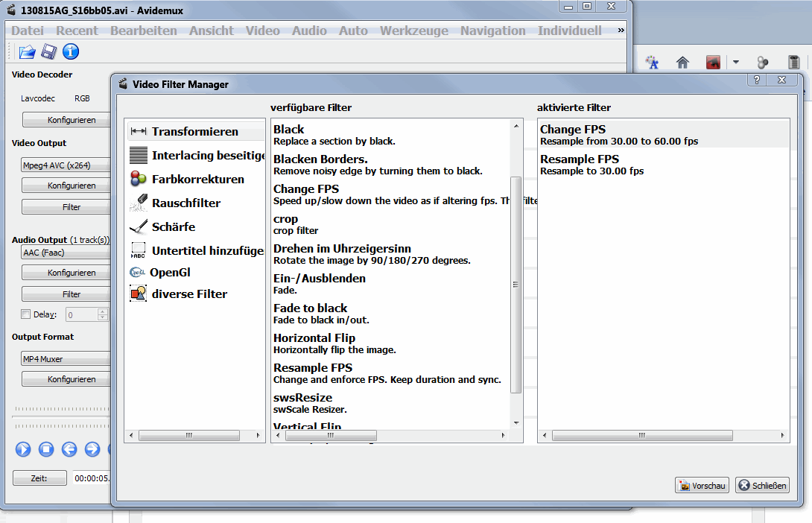The height and width of the screenshot is (523, 812).
Task: Open the Werkzeuge menu
Action: click(x=413, y=31)
